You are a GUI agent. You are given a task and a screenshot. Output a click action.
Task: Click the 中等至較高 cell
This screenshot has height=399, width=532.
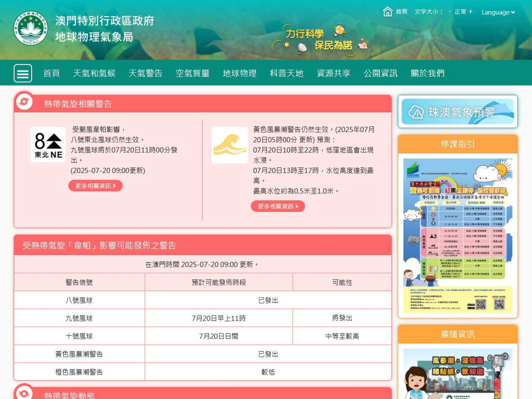pos(342,336)
